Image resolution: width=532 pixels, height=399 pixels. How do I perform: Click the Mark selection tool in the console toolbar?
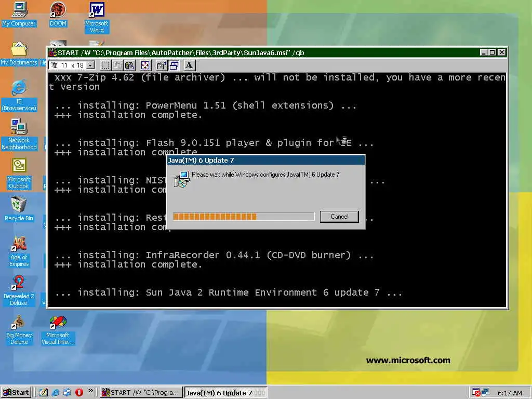[x=105, y=65]
